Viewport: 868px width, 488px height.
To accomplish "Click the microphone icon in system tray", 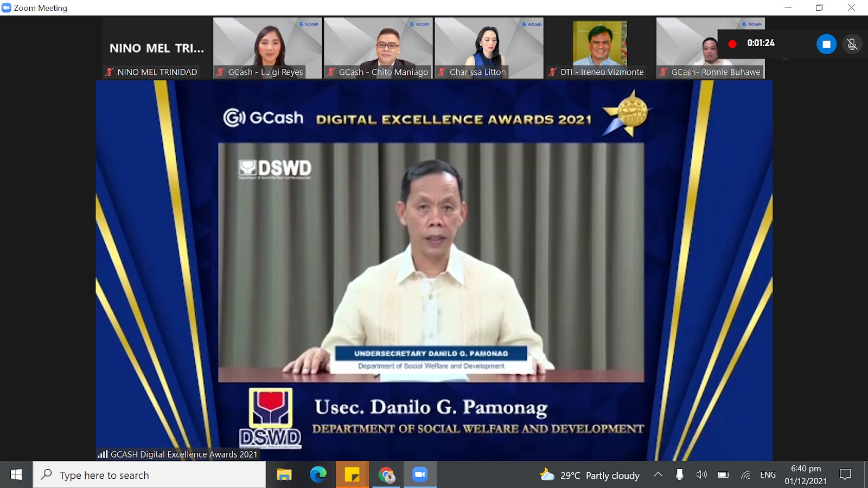I will pyautogui.click(x=679, y=475).
